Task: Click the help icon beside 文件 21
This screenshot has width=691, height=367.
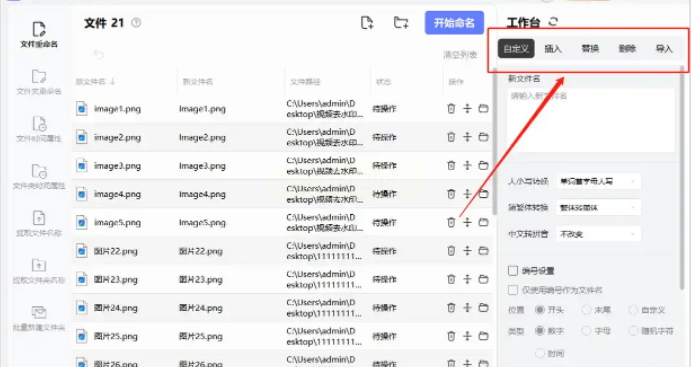Action: click(136, 23)
